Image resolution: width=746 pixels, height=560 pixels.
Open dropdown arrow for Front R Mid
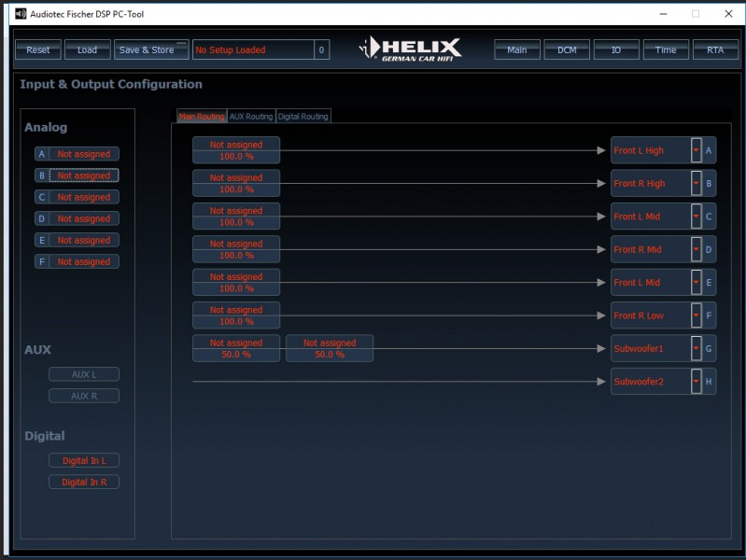[696, 249]
